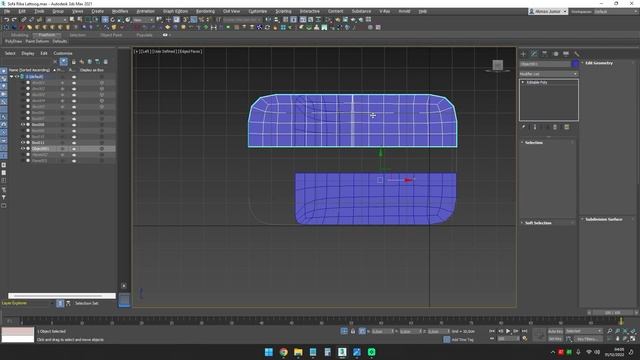This screenshot has width=640, height=360.
Task: Open Select by Name dialog icon
Action: (x=80, y=19)
